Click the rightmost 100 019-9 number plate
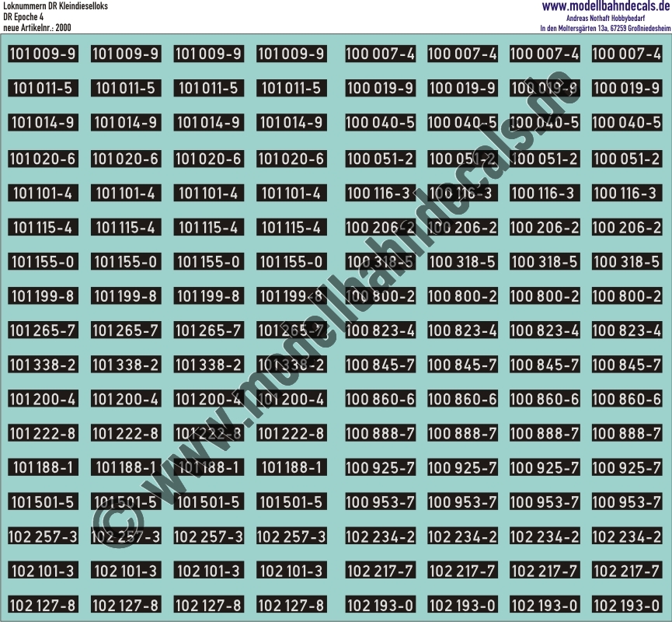 coord(627,89)
